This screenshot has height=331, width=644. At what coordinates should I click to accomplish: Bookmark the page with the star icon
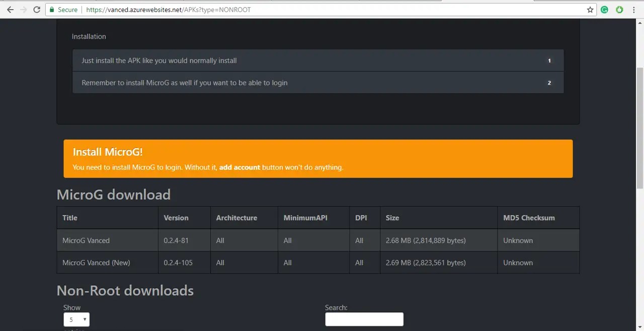pos(590,10)
